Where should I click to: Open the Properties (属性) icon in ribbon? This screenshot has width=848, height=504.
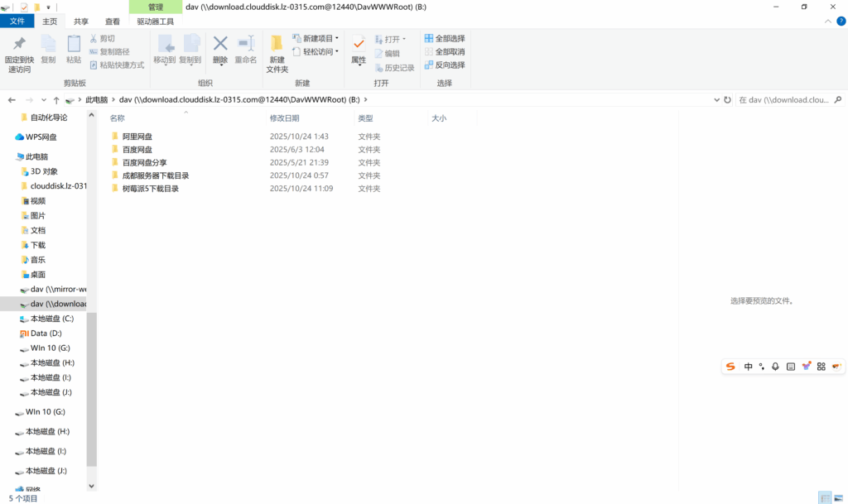[x=359, y=45]
